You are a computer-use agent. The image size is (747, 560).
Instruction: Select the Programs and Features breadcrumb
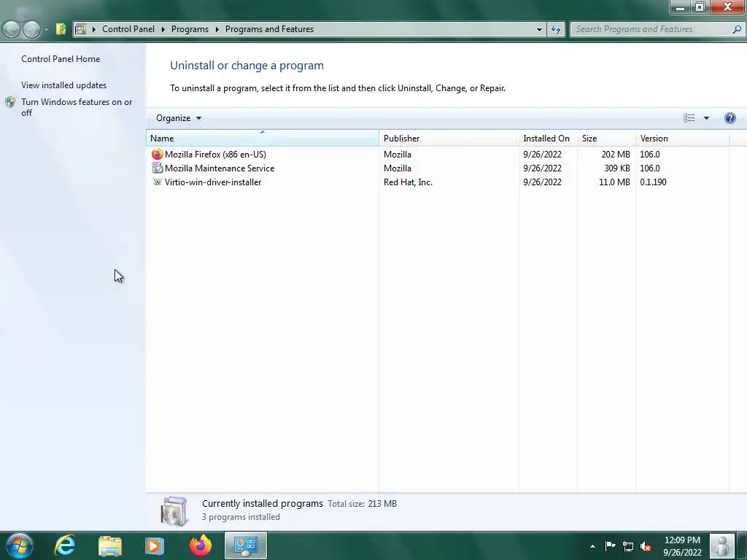[x=269, y=29]
